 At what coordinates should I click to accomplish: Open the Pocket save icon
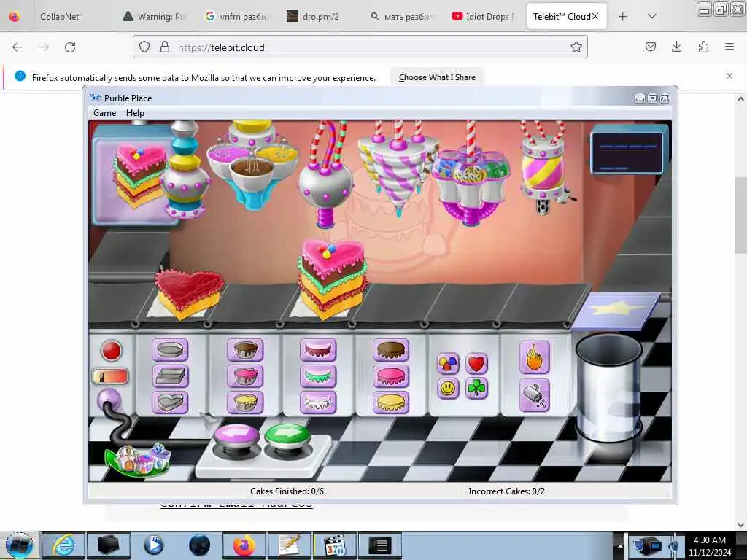(x=650, y=47)
